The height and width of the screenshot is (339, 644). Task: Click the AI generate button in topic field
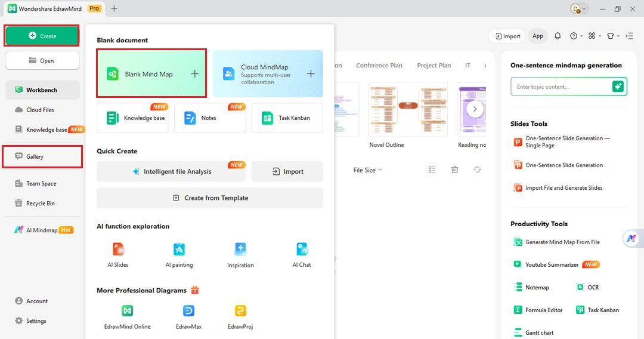(618, 87)
